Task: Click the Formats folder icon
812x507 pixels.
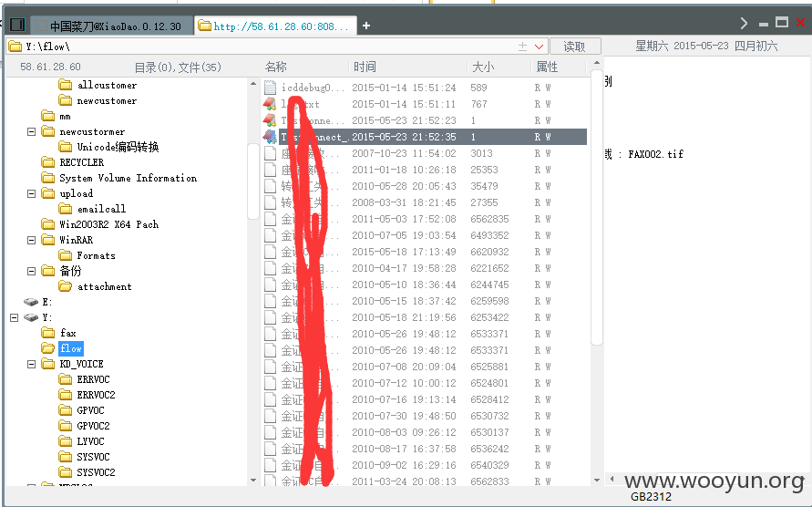Action: coord(66,255)
